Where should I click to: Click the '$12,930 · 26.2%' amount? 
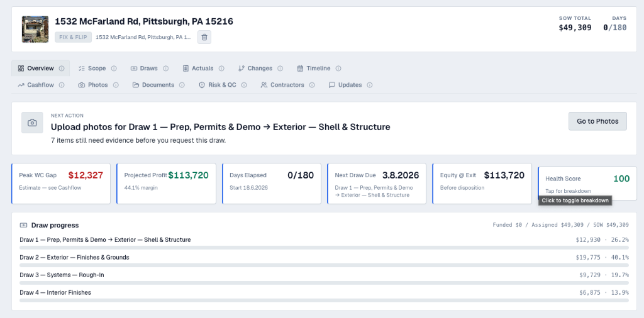[602, 240]
